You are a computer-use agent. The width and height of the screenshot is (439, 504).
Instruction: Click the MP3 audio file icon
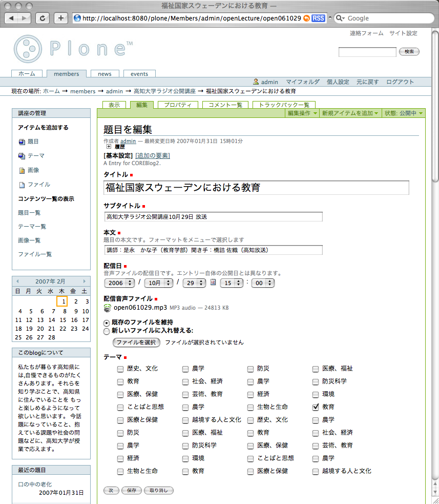107,308
